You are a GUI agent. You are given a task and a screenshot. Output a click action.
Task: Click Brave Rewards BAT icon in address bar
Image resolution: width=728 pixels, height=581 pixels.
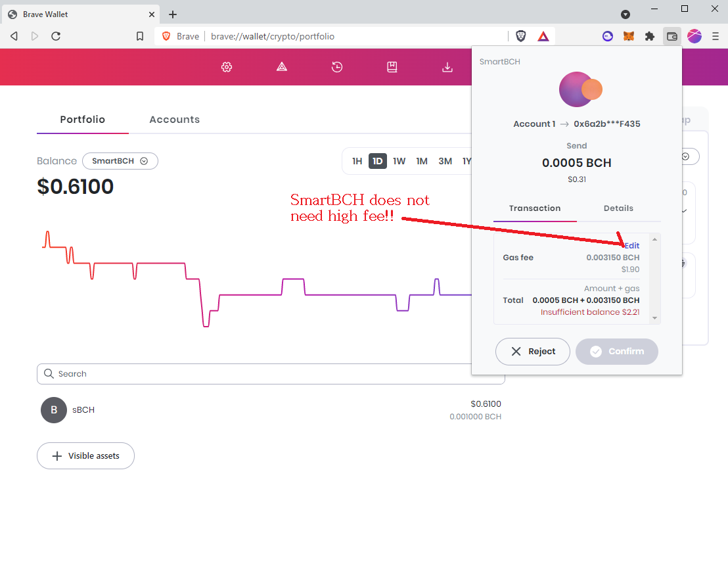click(x=543, y=36)
